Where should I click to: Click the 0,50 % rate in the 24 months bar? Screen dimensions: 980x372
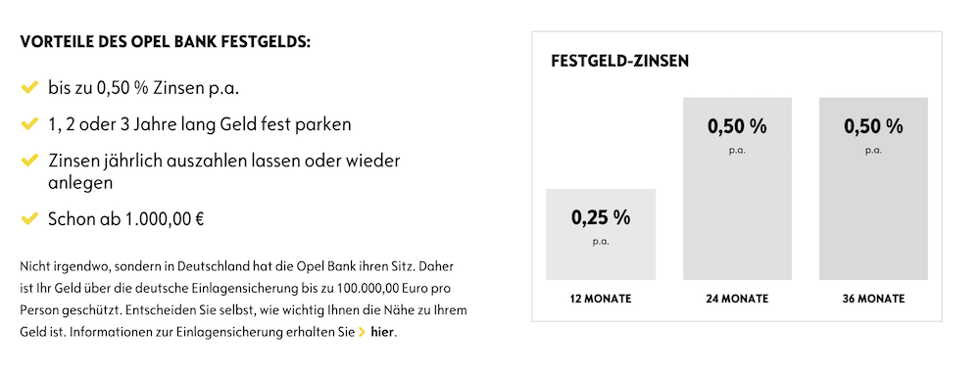pyautogui.click(x=737, y=126)
